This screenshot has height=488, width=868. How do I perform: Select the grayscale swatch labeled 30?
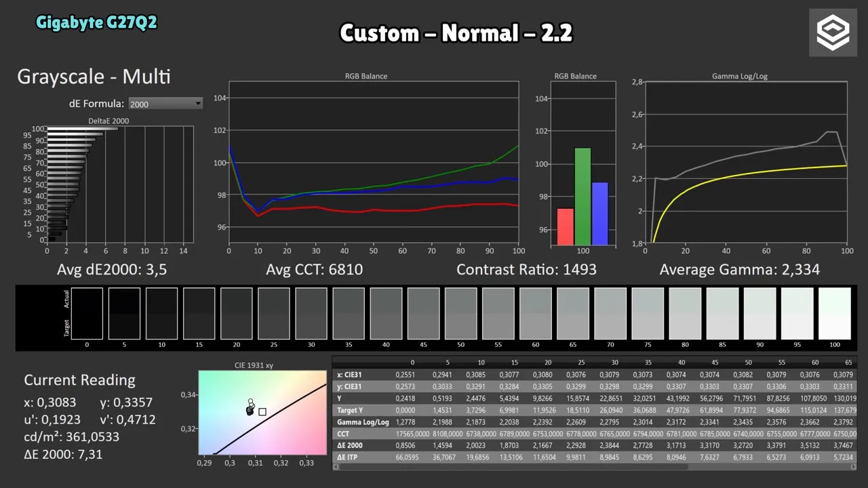(x=311, y=313)
